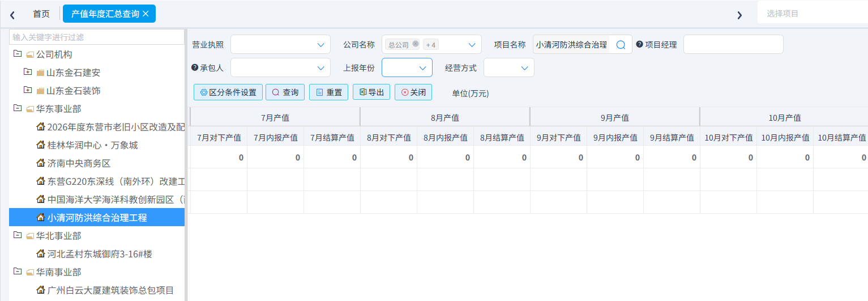Click the 关闭 button
868x301 pixels.
[413, 92]
